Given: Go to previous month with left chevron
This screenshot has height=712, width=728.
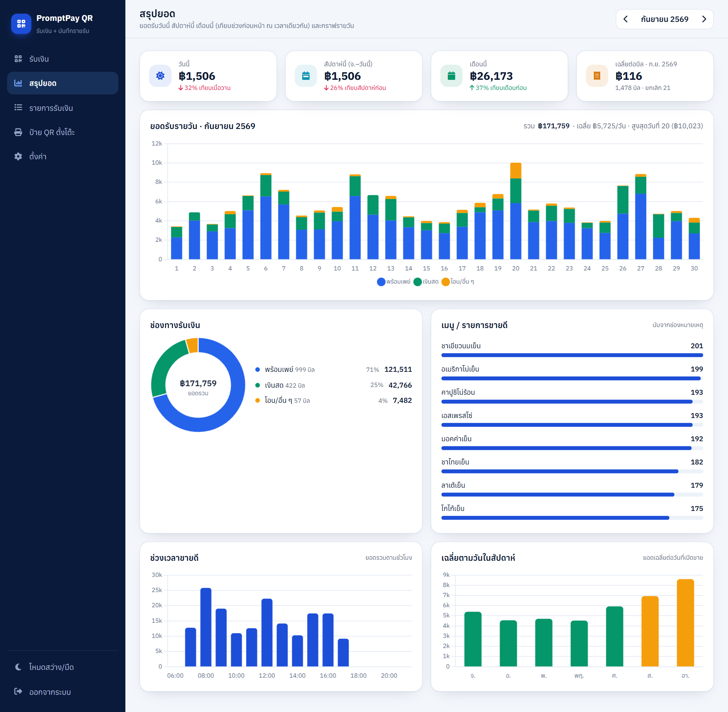Looking at the screenshot, I should [626, 19].
